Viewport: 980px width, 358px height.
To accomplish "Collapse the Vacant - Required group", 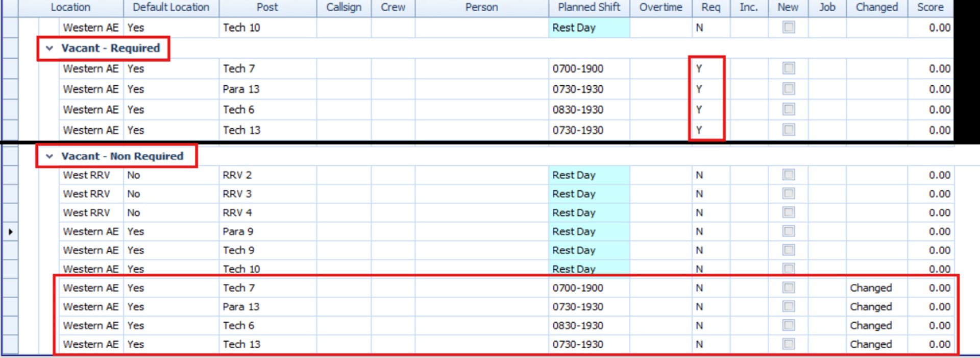I will tap(50, 49).
